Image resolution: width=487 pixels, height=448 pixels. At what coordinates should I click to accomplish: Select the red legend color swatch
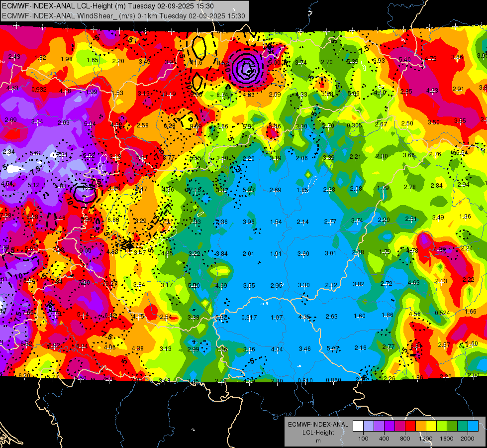click(410, 426)
